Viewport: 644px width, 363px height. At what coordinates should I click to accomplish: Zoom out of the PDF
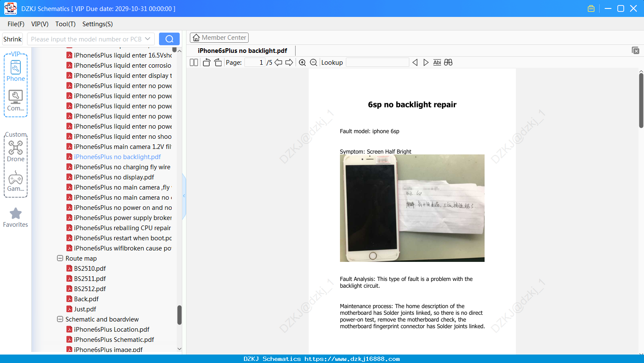313,63
